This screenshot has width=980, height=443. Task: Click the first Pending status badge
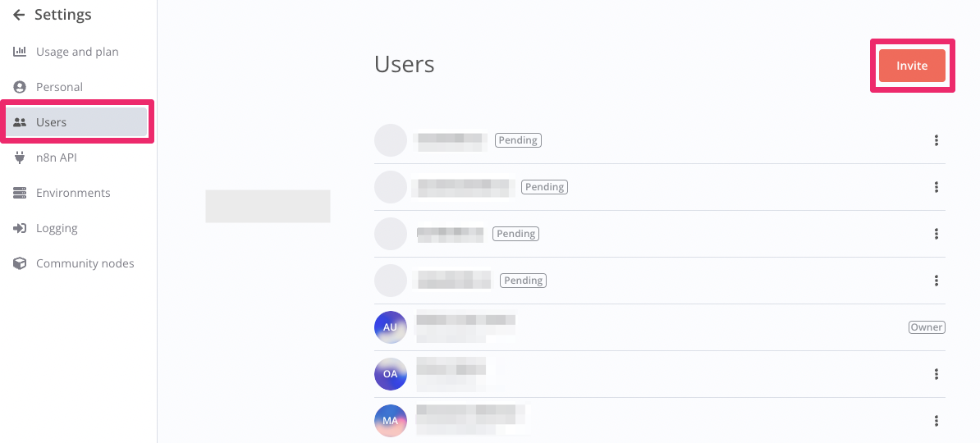(518, 140)
